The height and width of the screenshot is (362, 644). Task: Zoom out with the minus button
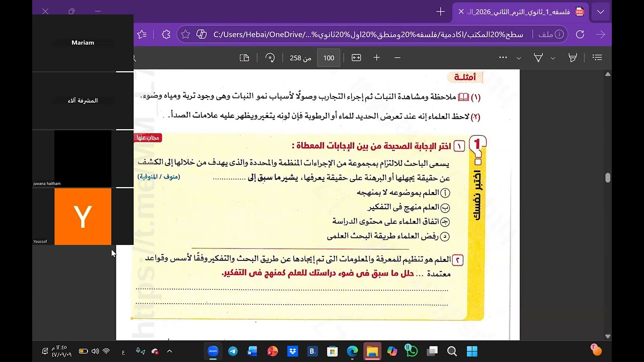(x=397, y=58)
